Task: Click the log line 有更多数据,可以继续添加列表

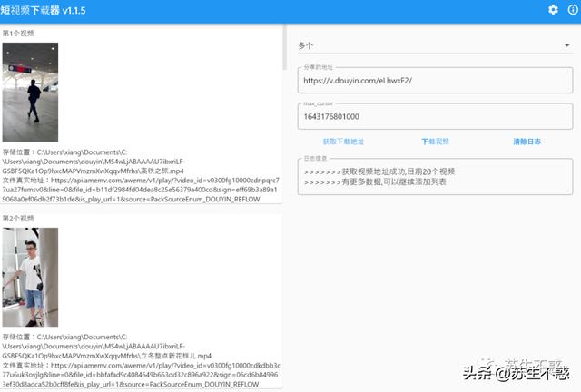Action: (375, 181)
